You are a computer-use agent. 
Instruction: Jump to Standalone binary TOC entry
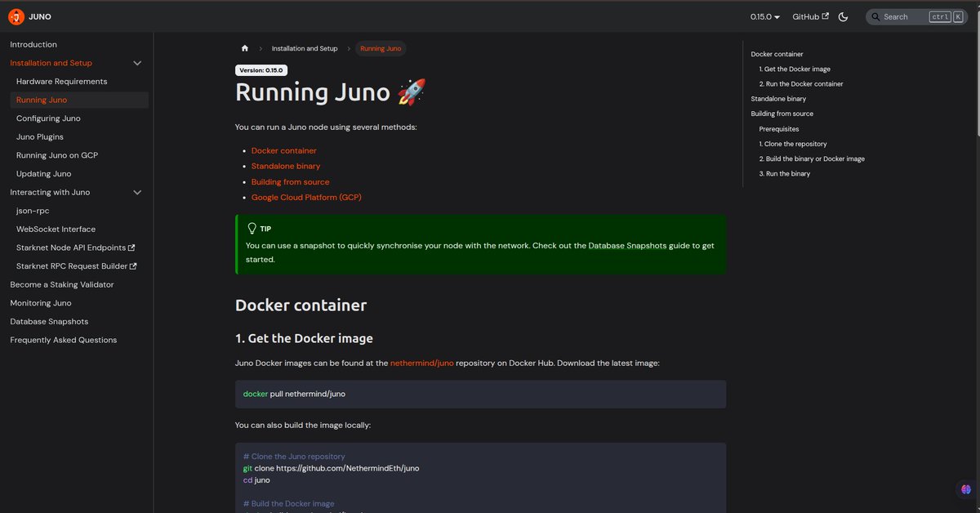click(778, 99)
